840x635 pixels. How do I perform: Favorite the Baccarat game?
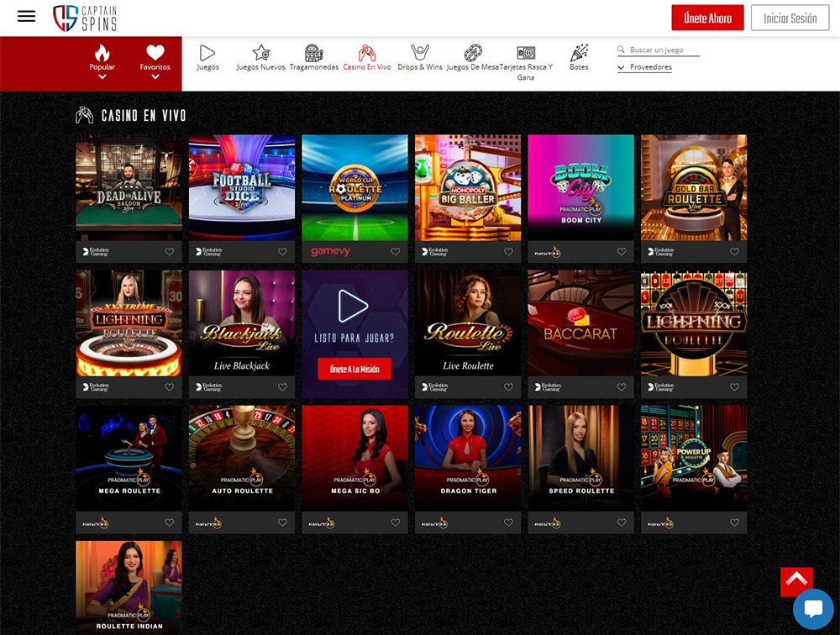[x=622, y=387]
